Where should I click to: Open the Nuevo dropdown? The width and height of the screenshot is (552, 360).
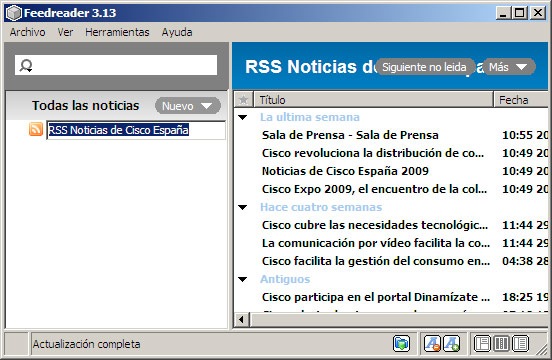188,106
